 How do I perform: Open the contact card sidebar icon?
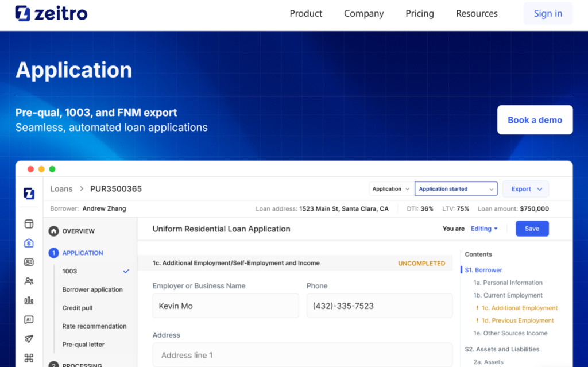tap(29, 262)
